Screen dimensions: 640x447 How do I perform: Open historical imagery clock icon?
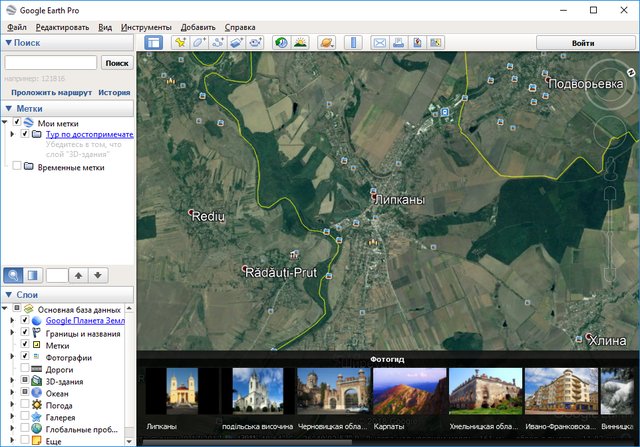[x=281, y=43]
